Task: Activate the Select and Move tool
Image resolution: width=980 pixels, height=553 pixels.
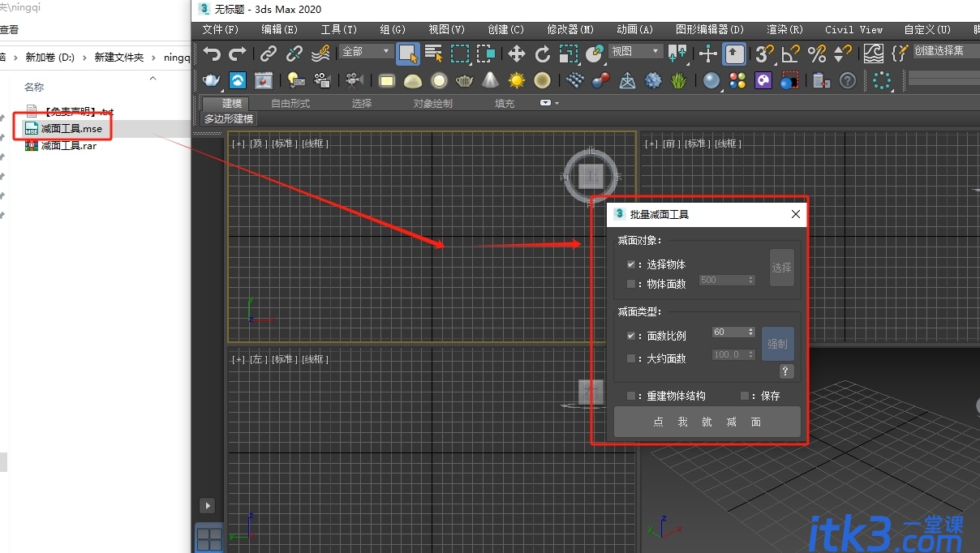Action: pyautogui.click(x=517, y=54)
